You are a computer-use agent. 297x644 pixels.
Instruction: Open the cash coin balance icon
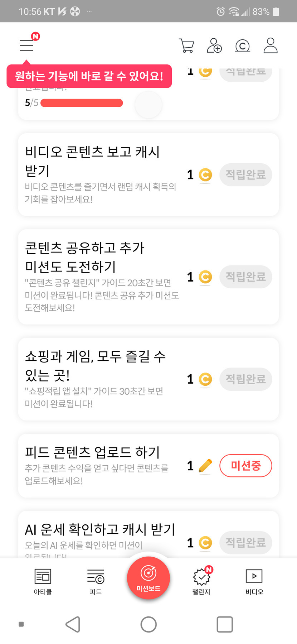pos(242,46)
